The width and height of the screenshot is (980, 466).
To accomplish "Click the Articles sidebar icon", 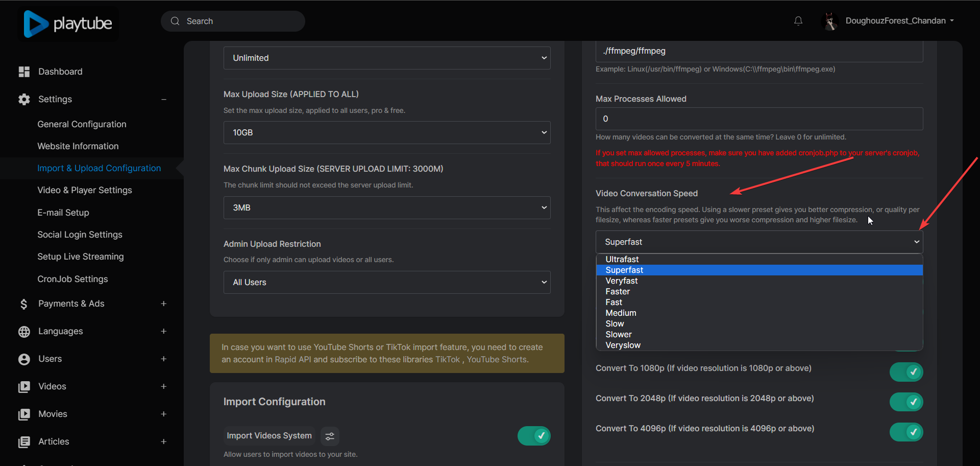I will tap(24, 442).
